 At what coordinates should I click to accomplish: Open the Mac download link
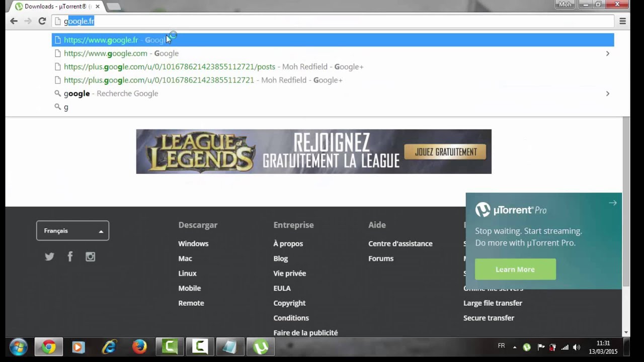point(185,258)
